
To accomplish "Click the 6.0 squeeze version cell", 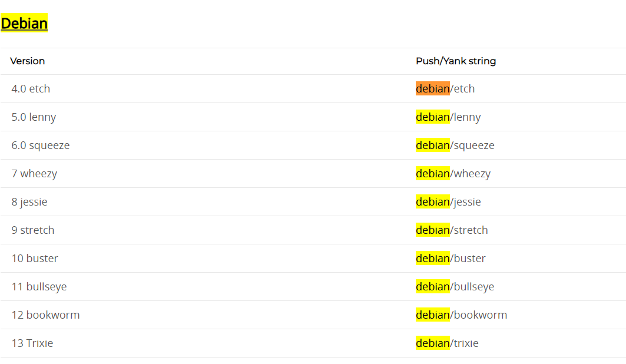I will click(41, 145).
